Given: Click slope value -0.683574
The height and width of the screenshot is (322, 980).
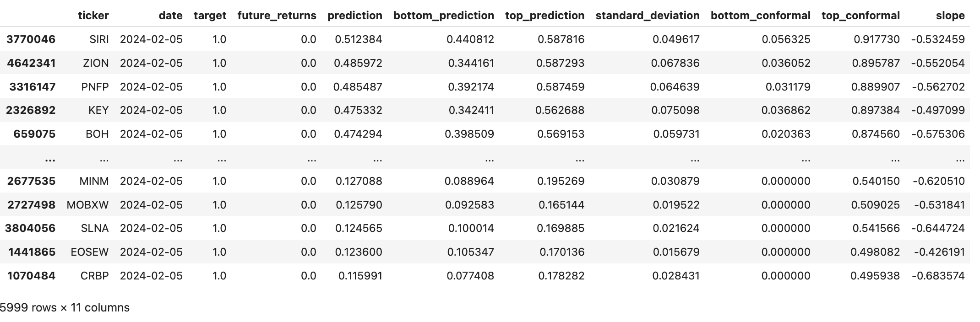Looking at the screenshot, I should 938,276.
